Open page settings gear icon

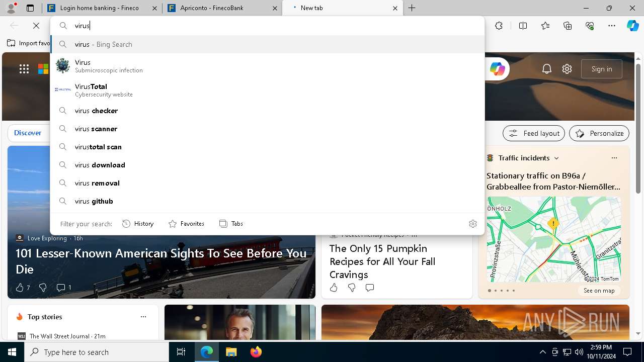pos(567,69)
